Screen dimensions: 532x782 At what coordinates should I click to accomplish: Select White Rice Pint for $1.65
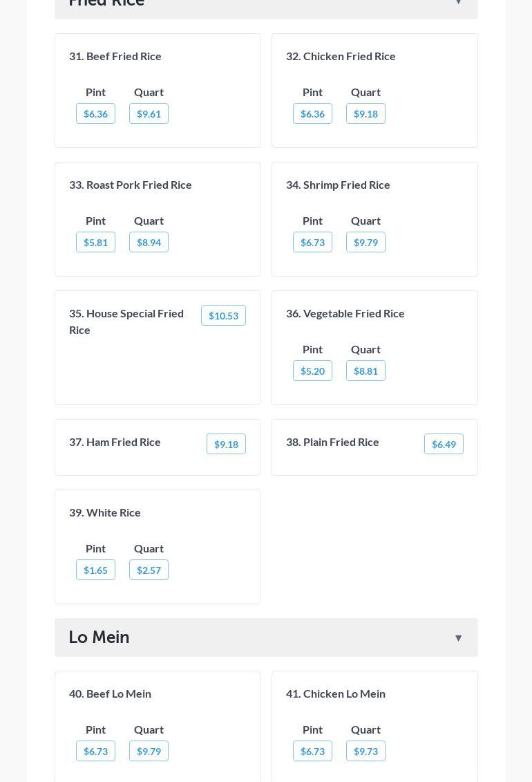point(95,570)
